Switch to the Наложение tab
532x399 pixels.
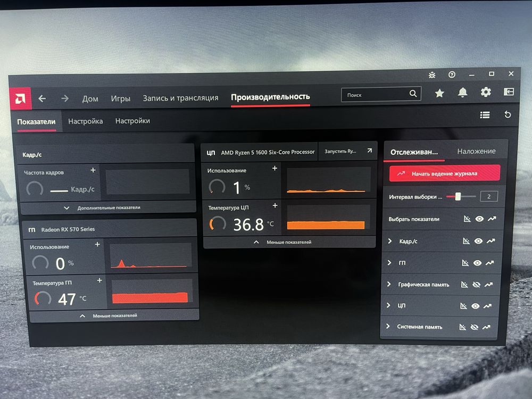coord(476,151)
